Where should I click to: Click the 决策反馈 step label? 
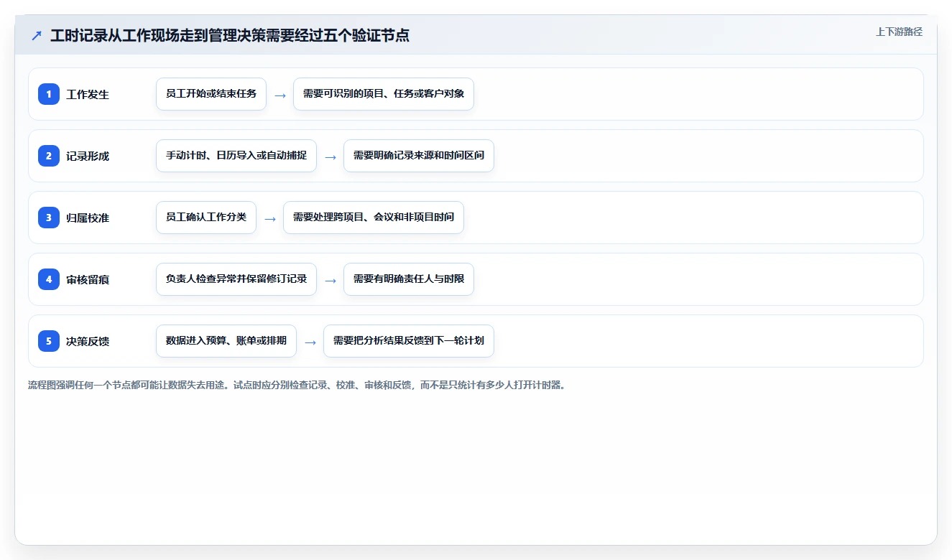(x=88, y=341)
